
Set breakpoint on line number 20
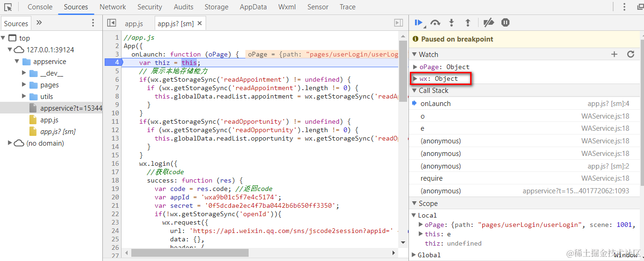coord(115,197)
